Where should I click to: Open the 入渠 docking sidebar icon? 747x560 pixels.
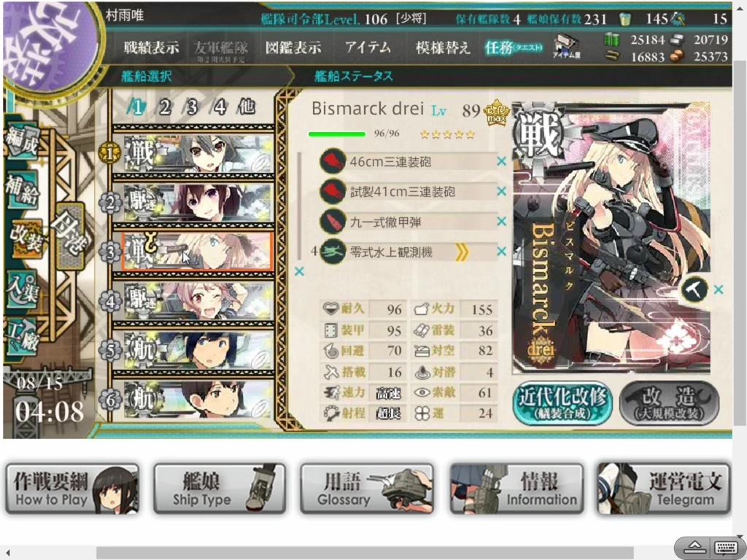(x=22, y=289)
